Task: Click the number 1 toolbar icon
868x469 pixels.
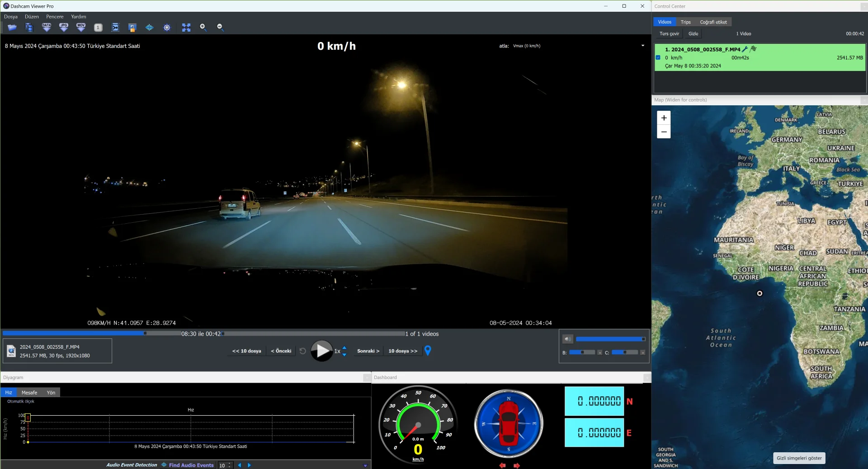Action: pos(98,28)
